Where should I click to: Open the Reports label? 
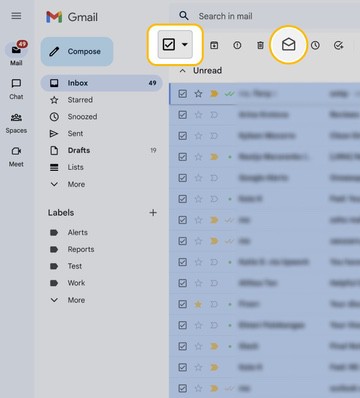101,249
